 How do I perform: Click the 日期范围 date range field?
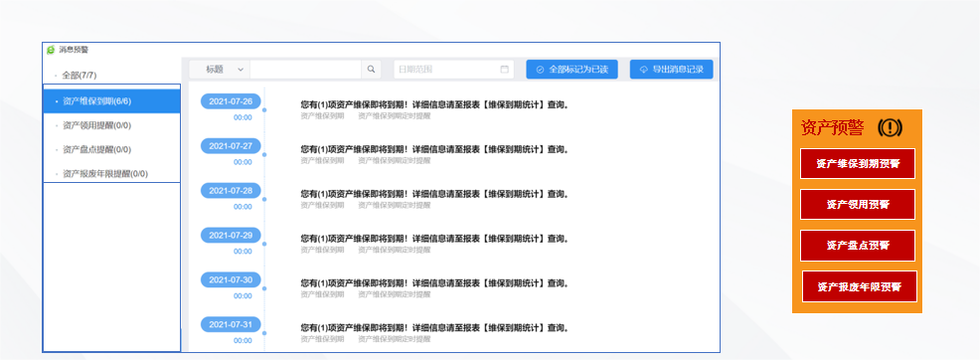click(454, 70)
